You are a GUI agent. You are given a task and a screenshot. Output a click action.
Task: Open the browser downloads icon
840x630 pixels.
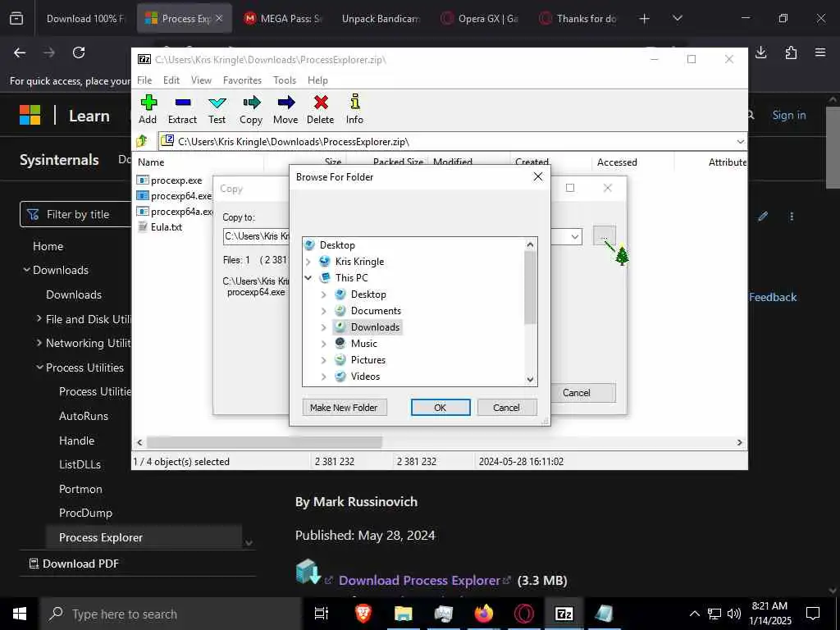[x=760, y=52]
